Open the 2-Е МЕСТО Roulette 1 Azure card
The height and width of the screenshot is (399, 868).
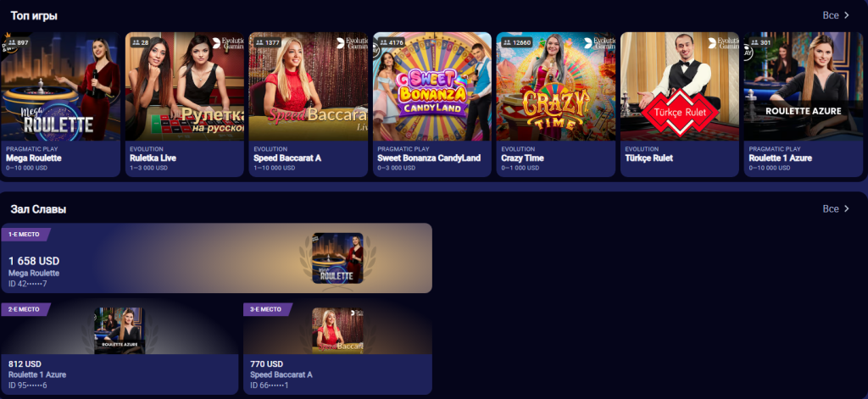[x=120, y=349]
